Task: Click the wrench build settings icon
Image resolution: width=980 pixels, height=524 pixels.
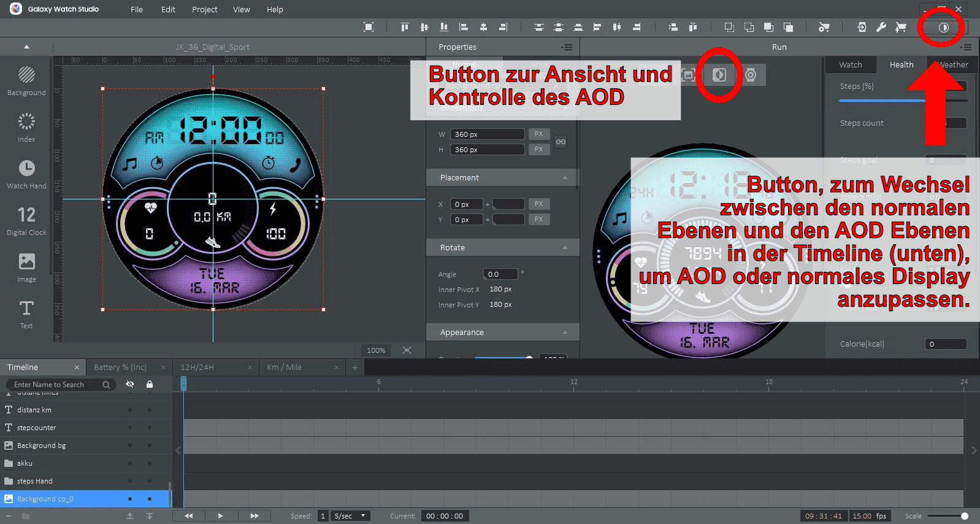Action: pos(881,27)
